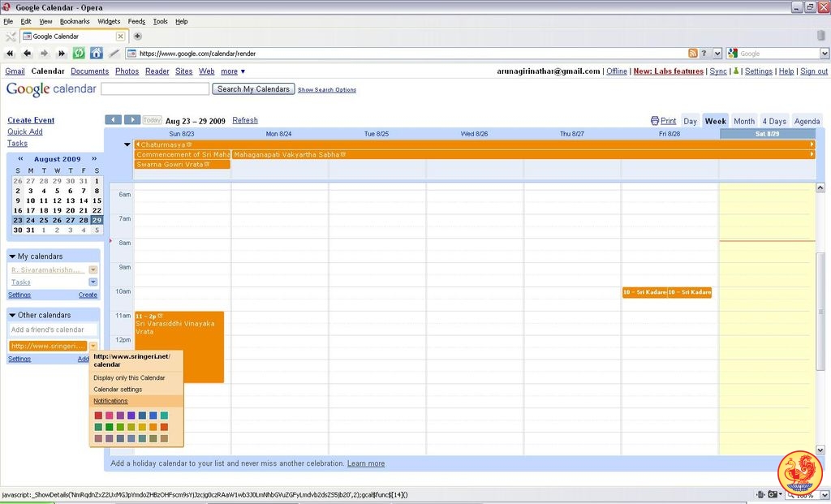Open the Sri Varasiddhi Vinayaka Vrata event
This screenshot has height=504, width=831.
coord(179,347)
